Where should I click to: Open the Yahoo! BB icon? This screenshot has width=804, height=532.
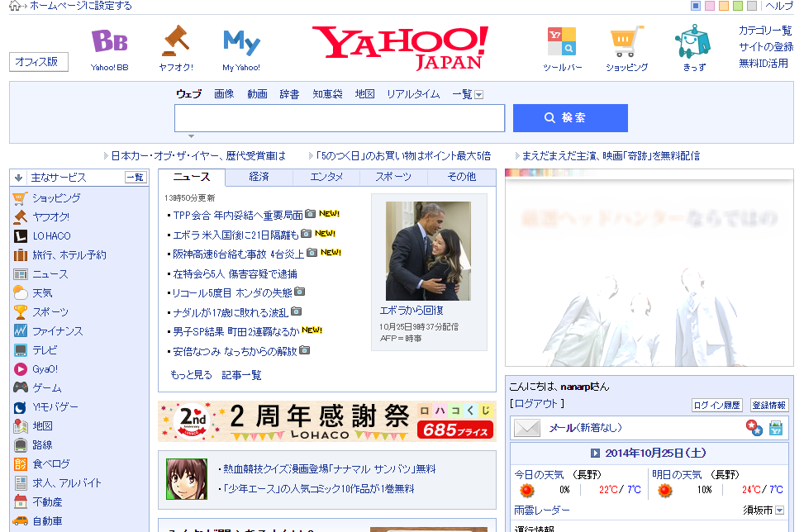pyautogui.click(x=109, y=41)
